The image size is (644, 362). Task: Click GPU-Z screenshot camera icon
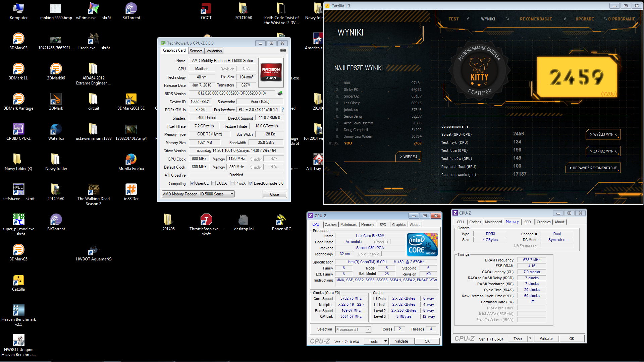(283, 50)
